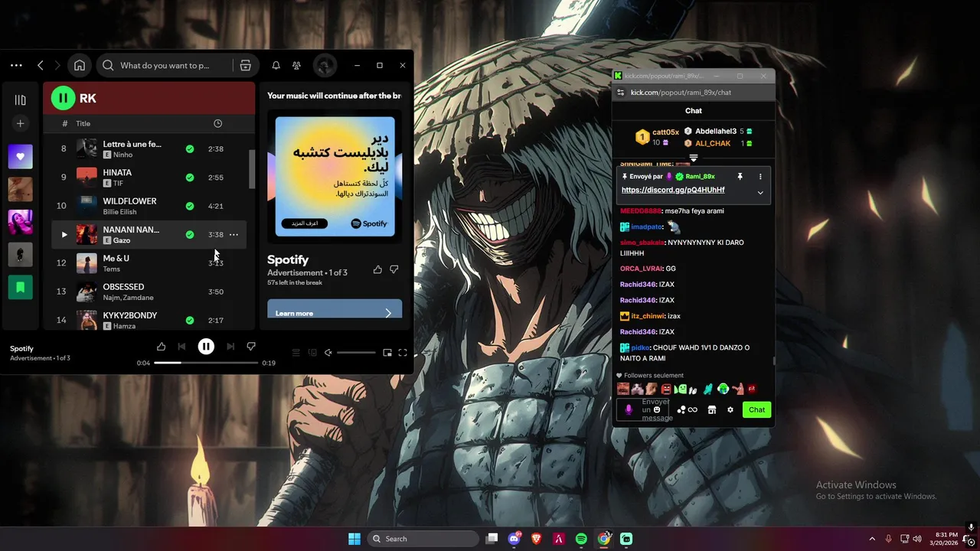Expand the Kick gift leaderboard arrow
Image resolution: width=980 pixels, height=551 pixels.
tap(694, 158)
